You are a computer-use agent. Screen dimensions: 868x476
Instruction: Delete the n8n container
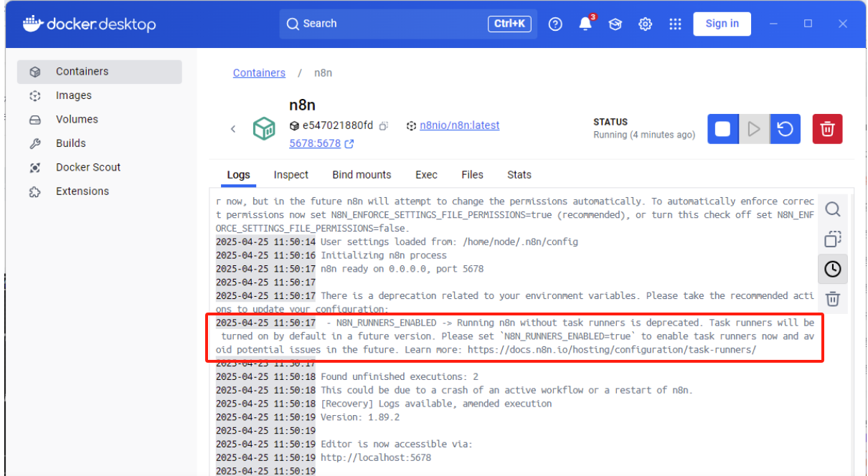point(827,129)
